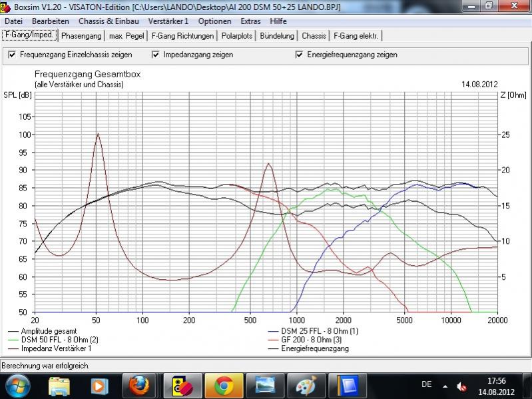Click the SPL [dB] axis label

click(17, 95)
